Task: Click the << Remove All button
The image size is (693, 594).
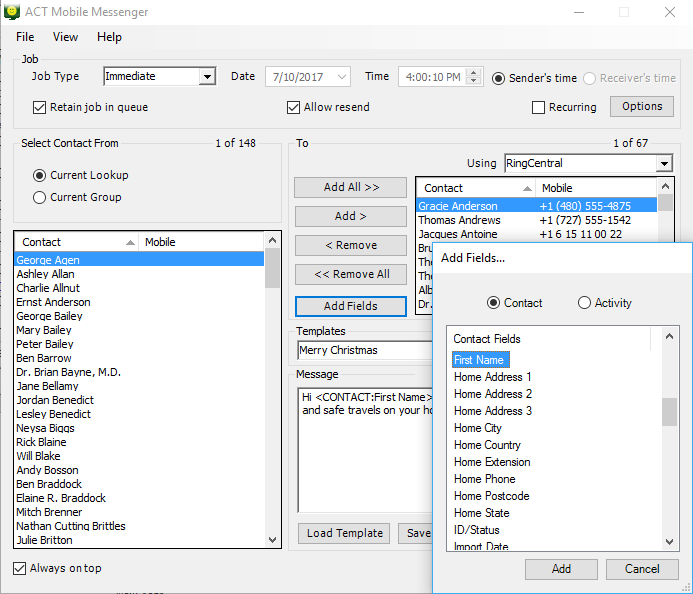Action: click(x=351, y=274)
